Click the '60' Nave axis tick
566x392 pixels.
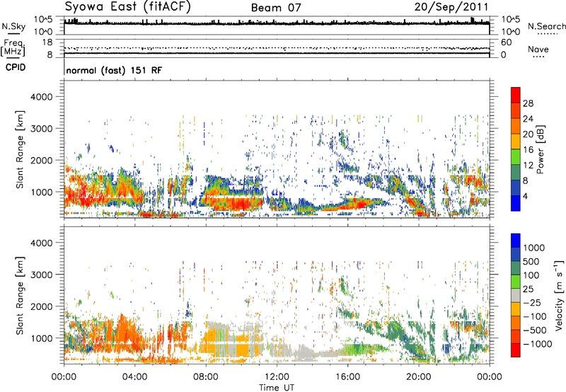(507, 42)
